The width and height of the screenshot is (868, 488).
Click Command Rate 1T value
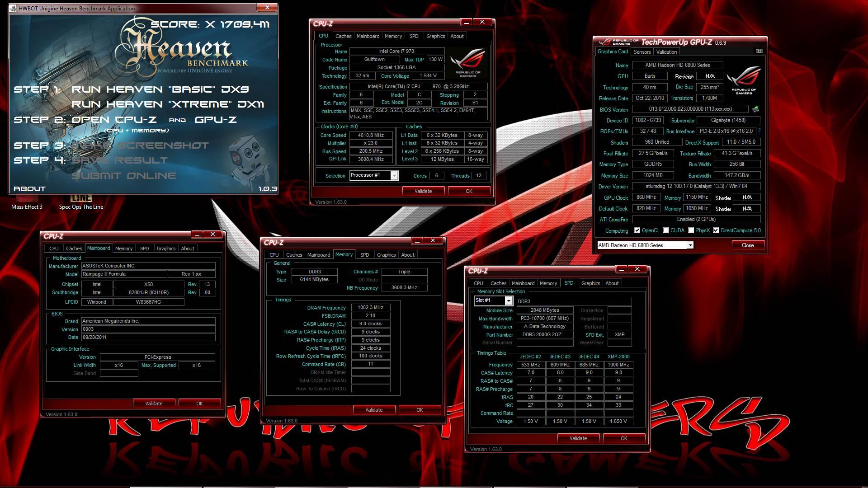coord(370,364)
